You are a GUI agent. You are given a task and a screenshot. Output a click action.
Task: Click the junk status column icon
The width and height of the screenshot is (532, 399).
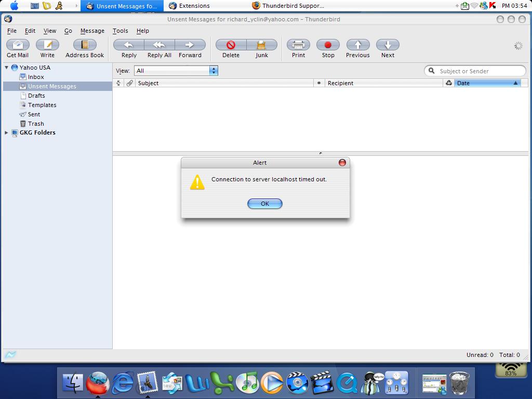(448, 83)
